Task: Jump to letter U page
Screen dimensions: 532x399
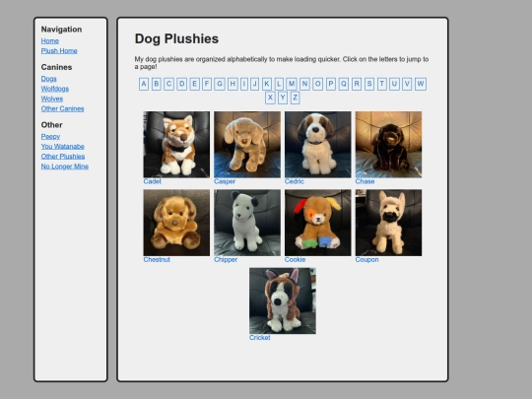Action: point(394,84)
